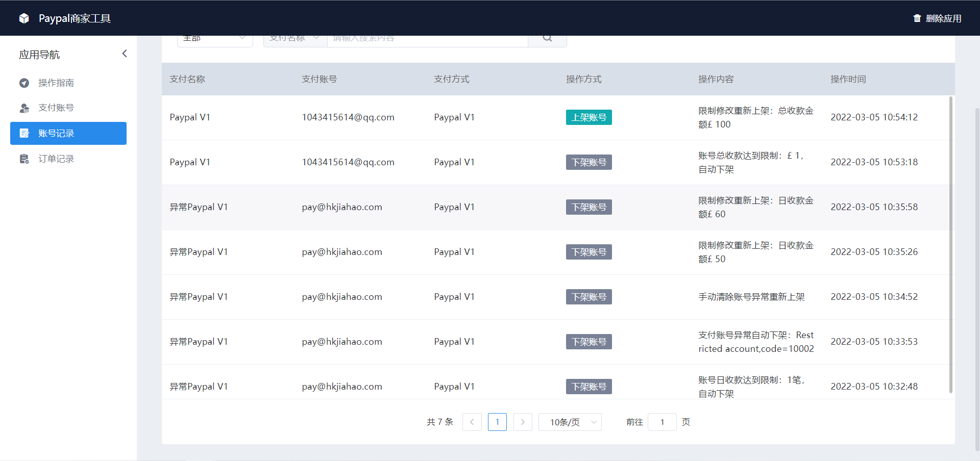
Task: Click Restricted account,code=10002 message
Action: 756,342
